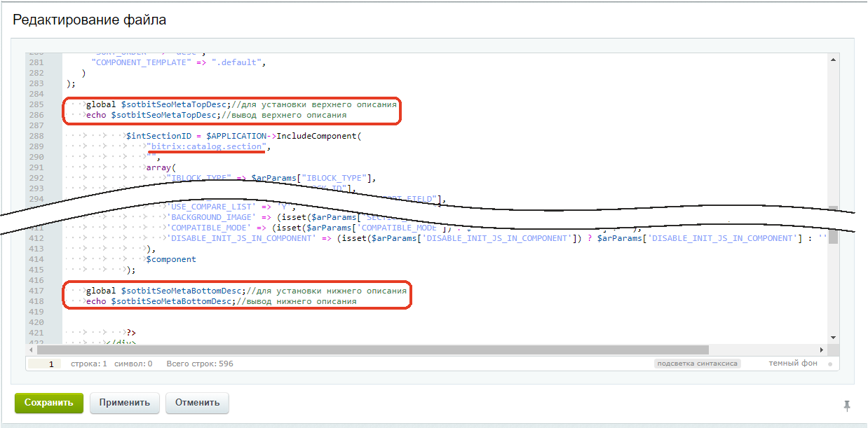868x428 pixels.
Task: Click the 'Редактирование файла' heading
Action: point(90,20)
